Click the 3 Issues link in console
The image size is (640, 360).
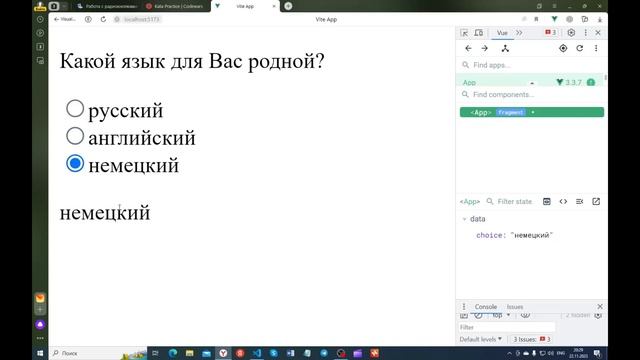click(x=531, y=339)
